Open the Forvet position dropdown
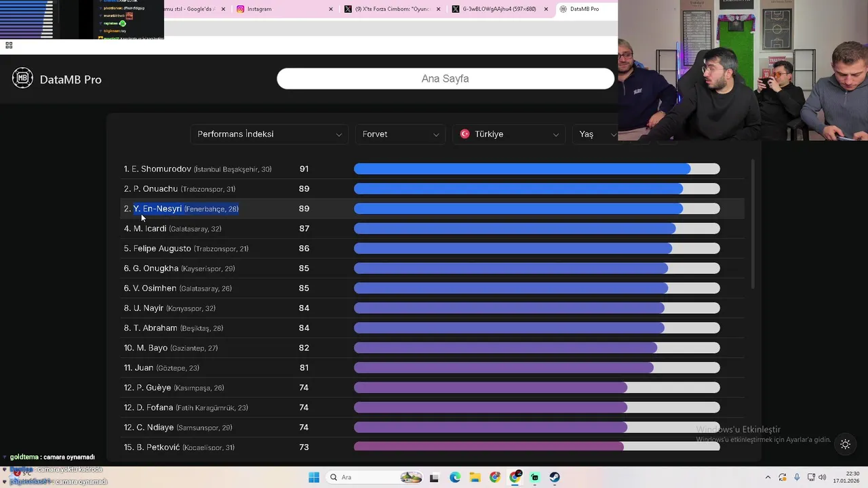Viewport: 868px width, 488px height. pyautogui.click(x=400, y=134)
